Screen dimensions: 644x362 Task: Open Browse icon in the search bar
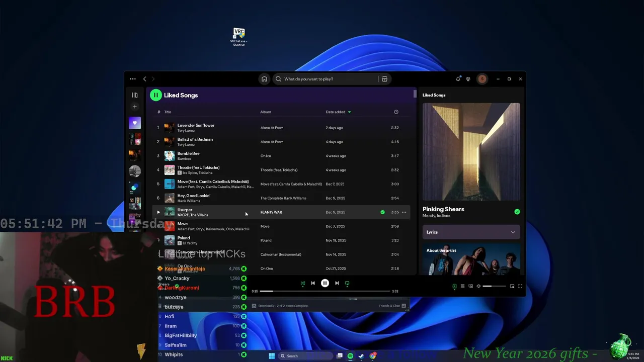[x=384, y=79]
